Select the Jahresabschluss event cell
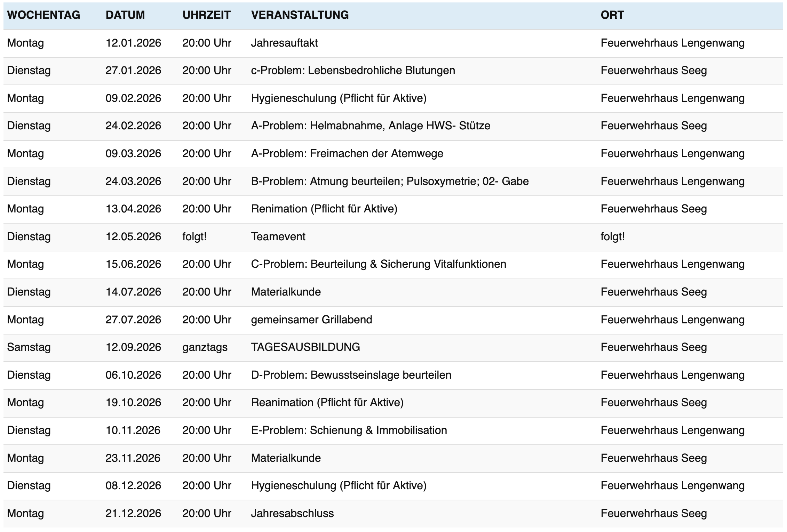 (x=292, y=514)
